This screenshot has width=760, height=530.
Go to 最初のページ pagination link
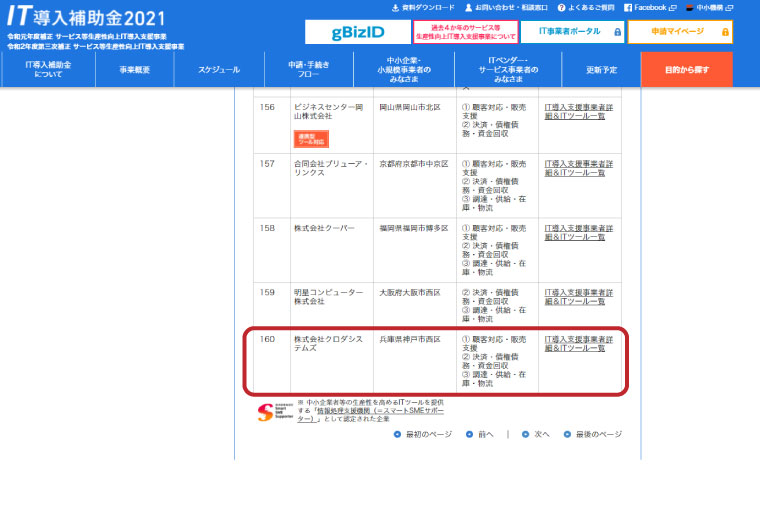coord(423,434)
